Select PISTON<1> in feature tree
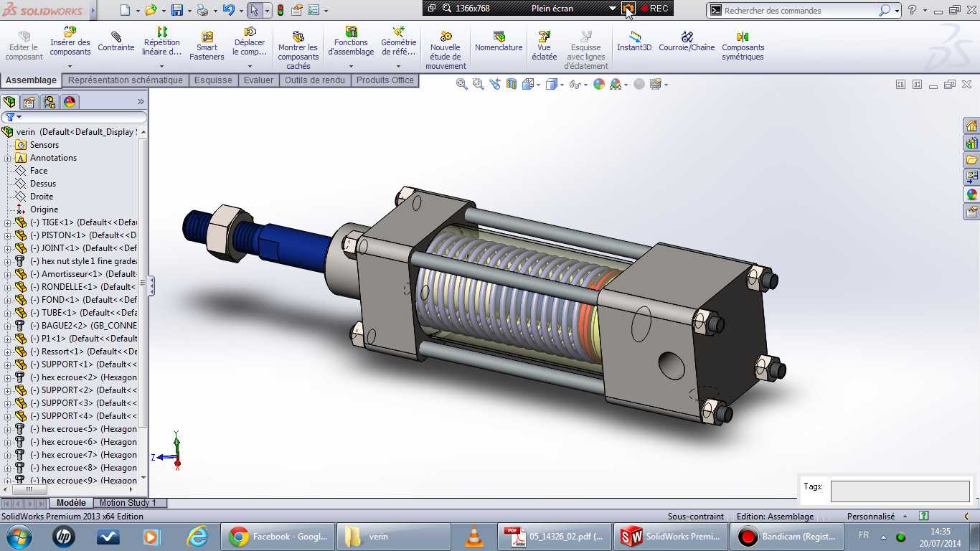The width and height of the screenshot is (980, 551). tap(83, 235)
